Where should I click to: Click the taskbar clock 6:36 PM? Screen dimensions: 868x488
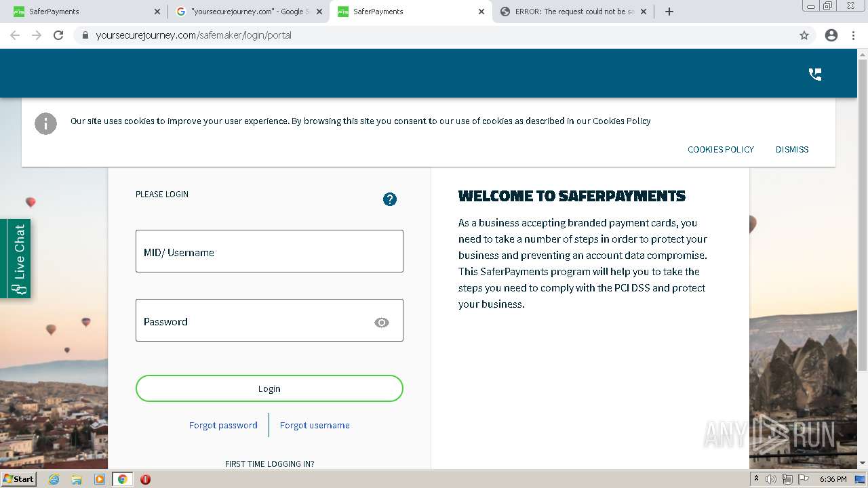pos(833,479)
